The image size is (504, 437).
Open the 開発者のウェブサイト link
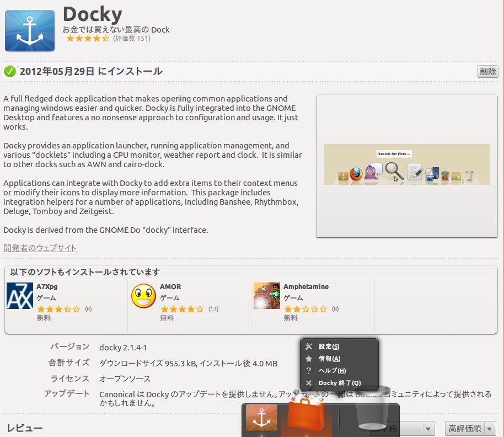[40, 248]
